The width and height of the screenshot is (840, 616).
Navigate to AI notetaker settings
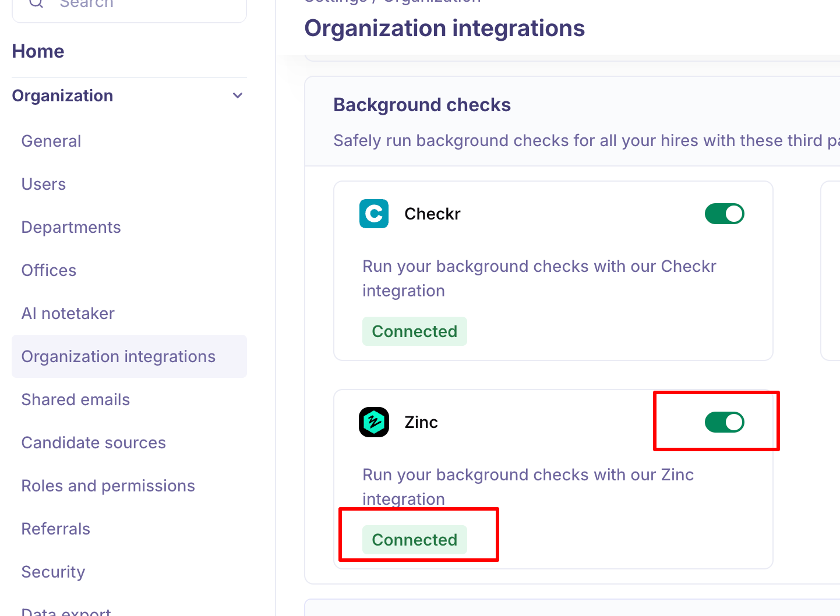tap(68, 313)
